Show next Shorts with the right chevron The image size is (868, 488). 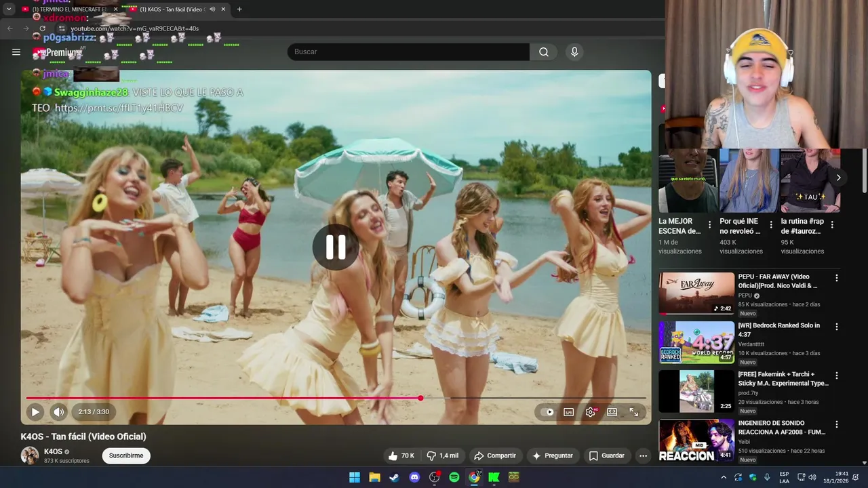coord(838,178)
